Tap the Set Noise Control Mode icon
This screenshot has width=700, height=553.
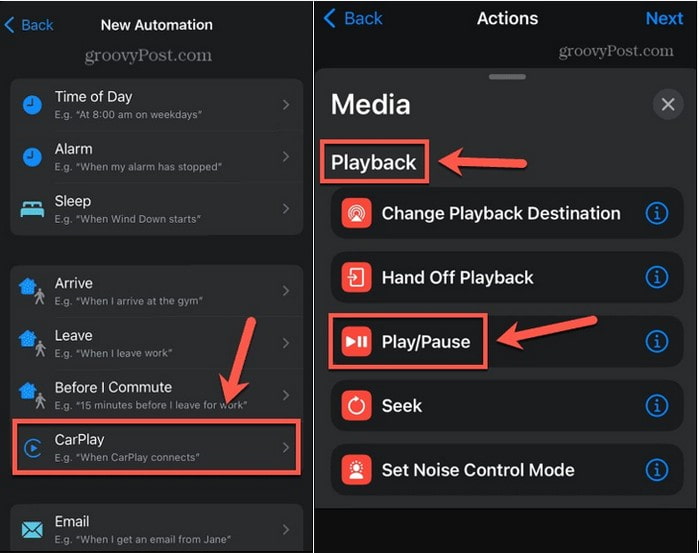pyautogui.click(x=355, y=470)
